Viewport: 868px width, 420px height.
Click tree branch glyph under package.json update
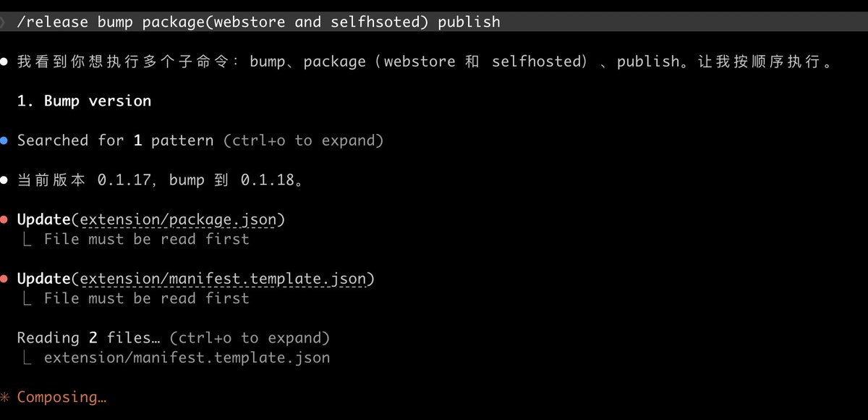tap(27, 240)
